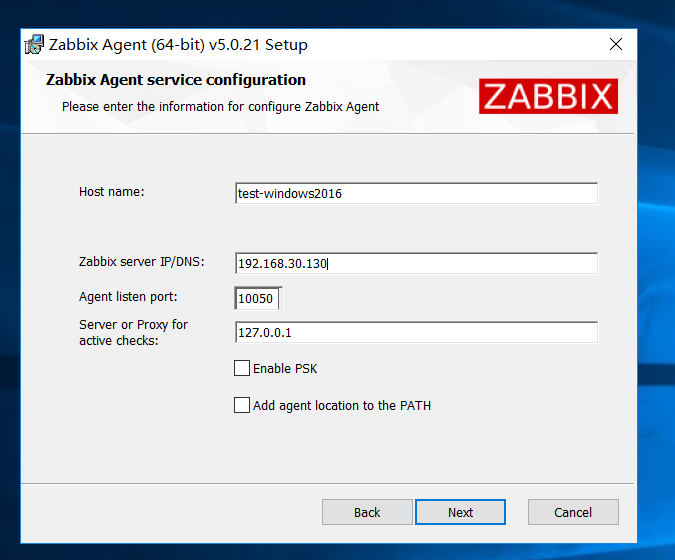
Task: Click the "Server or Proxy for active checks" label
Action: pyautogui.click(x=133, y=332)
